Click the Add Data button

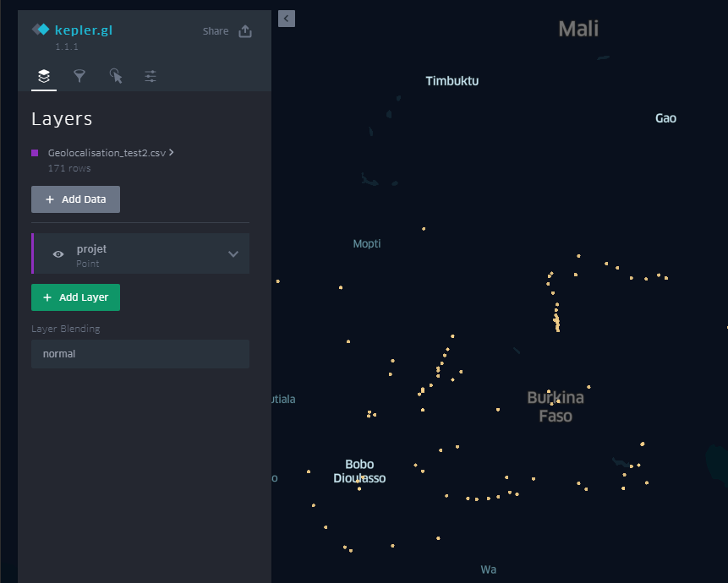tap(75, 199)
